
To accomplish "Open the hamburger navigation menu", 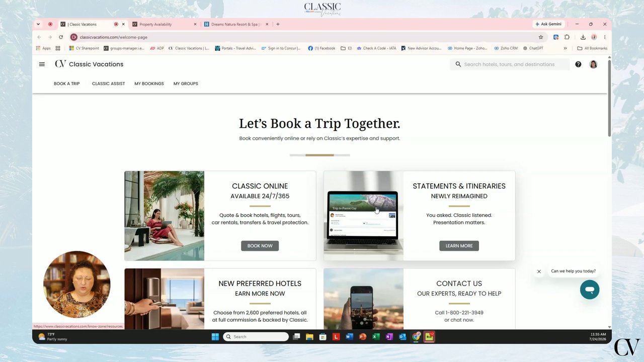I will 42,64.
